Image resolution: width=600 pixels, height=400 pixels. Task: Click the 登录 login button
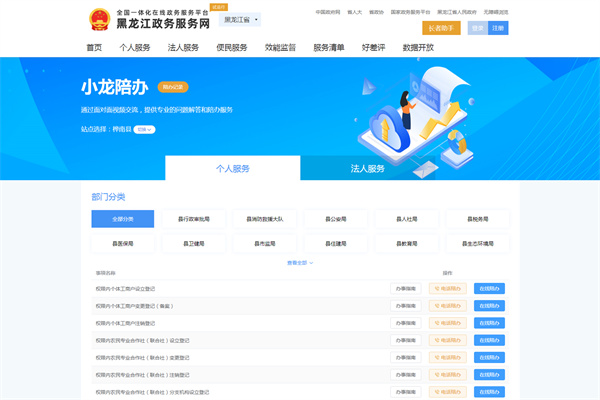pos(478,28)
